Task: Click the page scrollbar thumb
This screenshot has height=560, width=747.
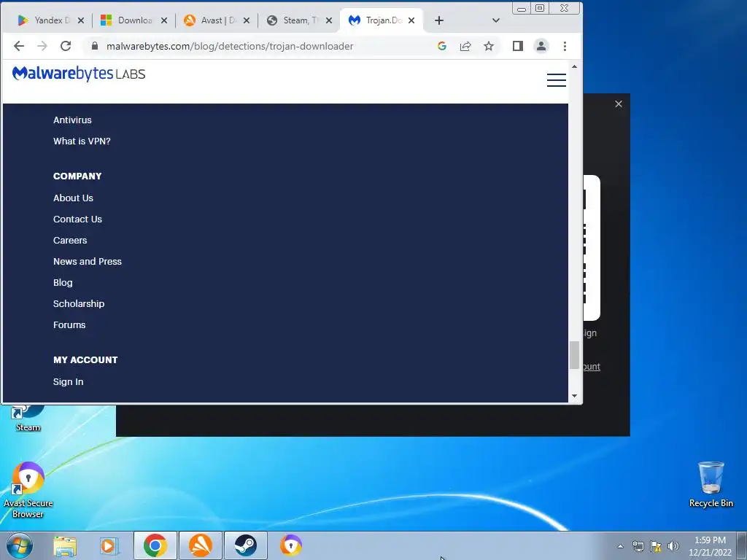Action: pos(575,355)
